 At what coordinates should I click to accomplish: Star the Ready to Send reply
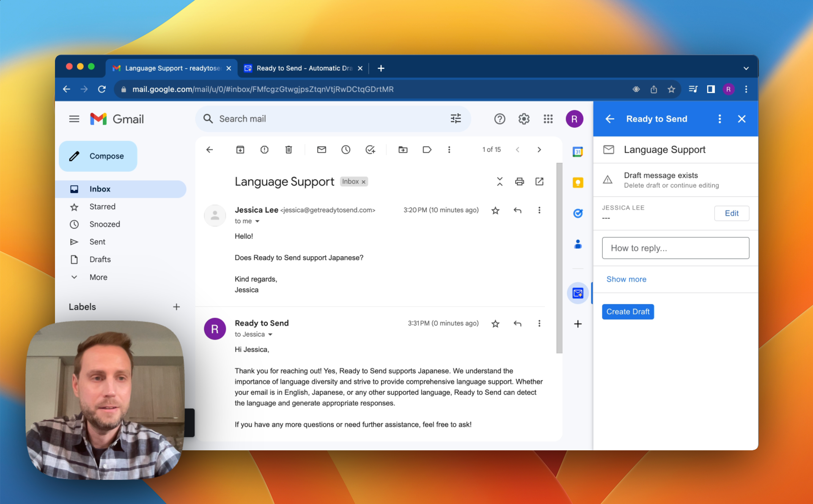point(495,323)
